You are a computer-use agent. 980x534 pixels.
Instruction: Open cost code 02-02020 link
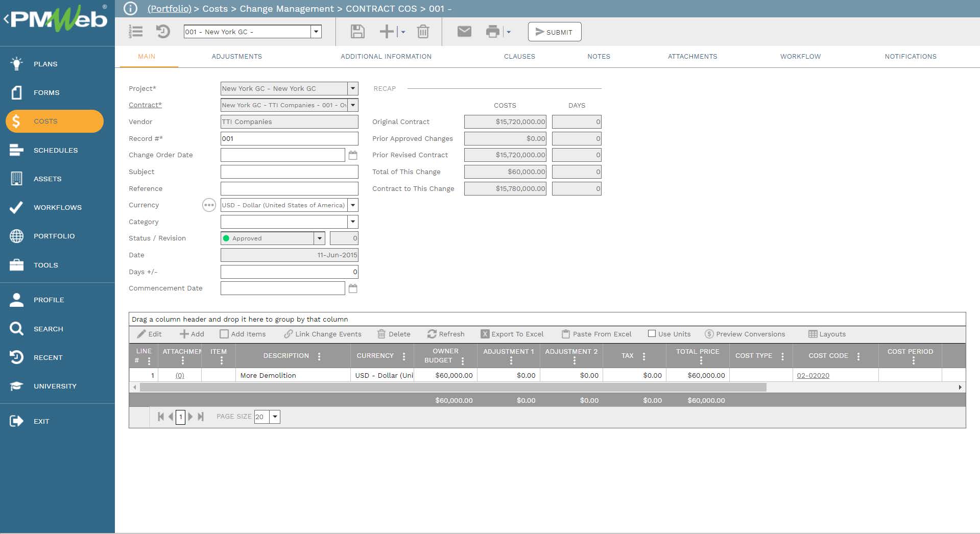click(813, 375)
